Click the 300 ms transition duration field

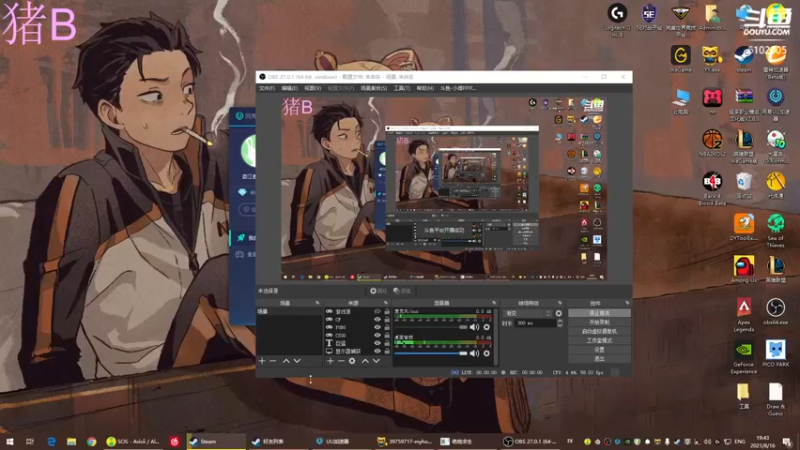pyautogui.click(x=534, y=323)
